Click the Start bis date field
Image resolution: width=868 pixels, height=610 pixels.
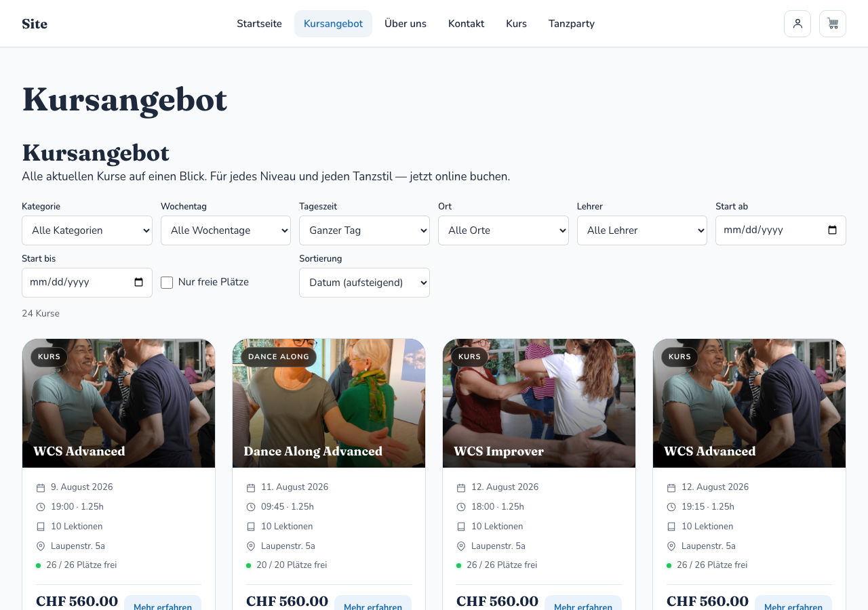coord(87,283)
